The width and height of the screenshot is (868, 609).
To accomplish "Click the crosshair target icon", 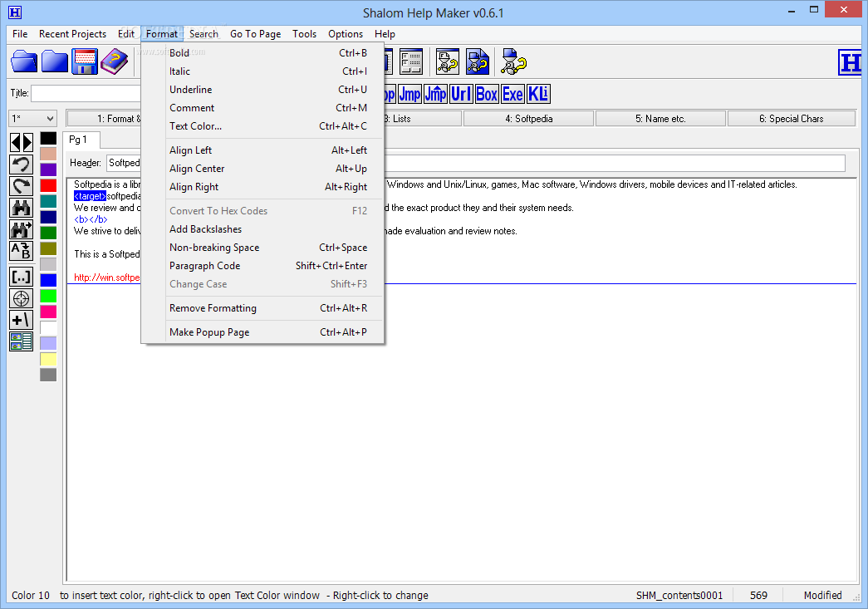I will point(21,298).
